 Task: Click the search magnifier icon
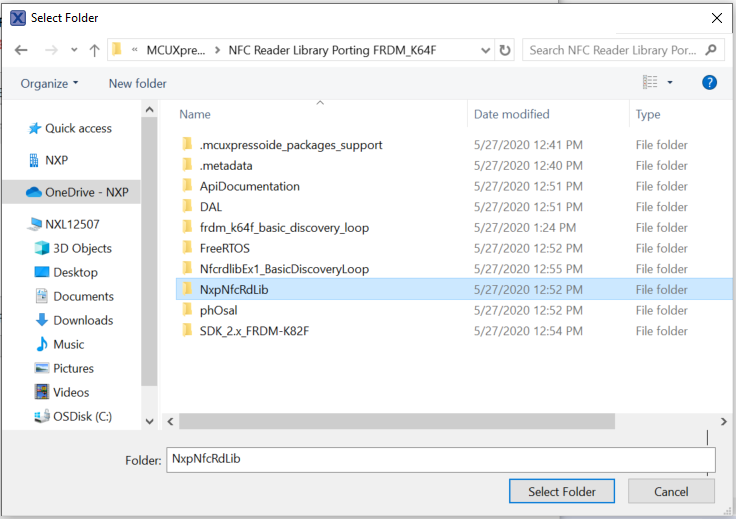(x=712, y=49)
